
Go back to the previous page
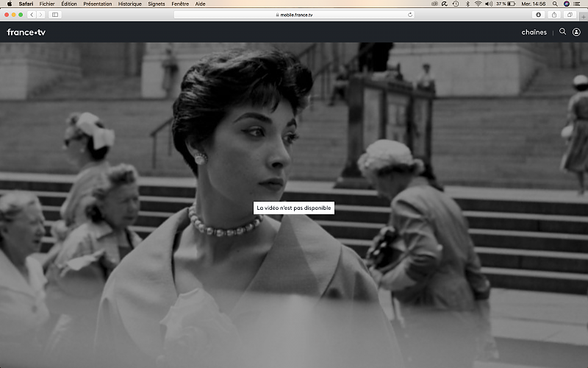point(32,14)
